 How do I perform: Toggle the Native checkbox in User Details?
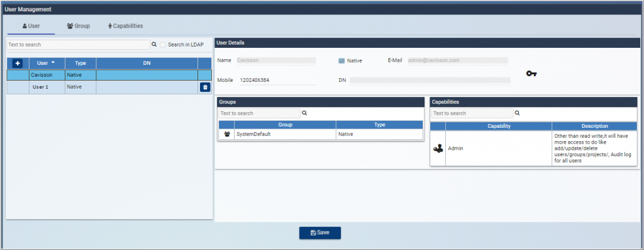(341, 61)
